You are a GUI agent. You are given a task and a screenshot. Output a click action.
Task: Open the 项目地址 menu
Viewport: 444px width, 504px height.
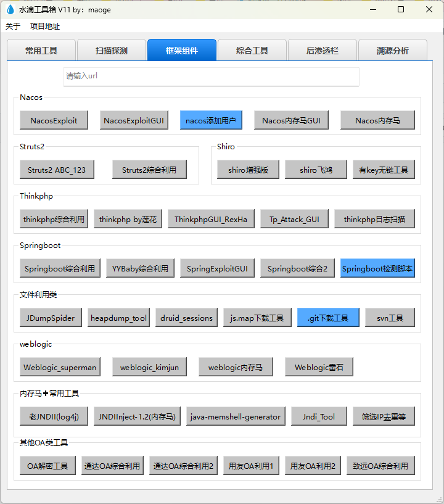click(x=45, y=27)
